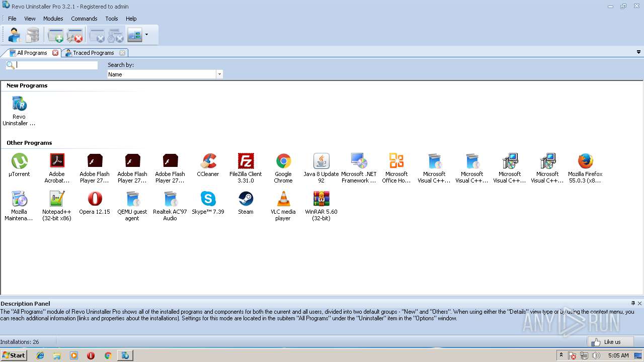
Task: Select the second Adobe Flash Player entry
Action: (x=132, y=168)
